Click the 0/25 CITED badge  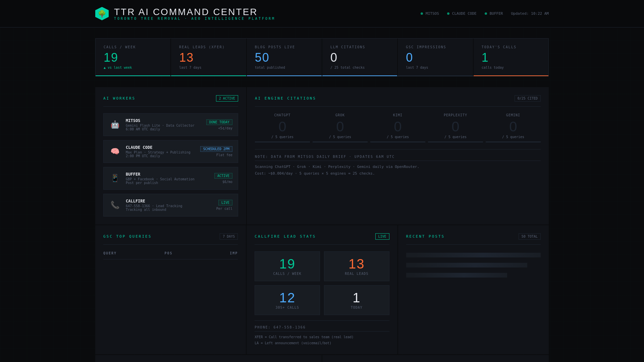[x=528, y=99]
